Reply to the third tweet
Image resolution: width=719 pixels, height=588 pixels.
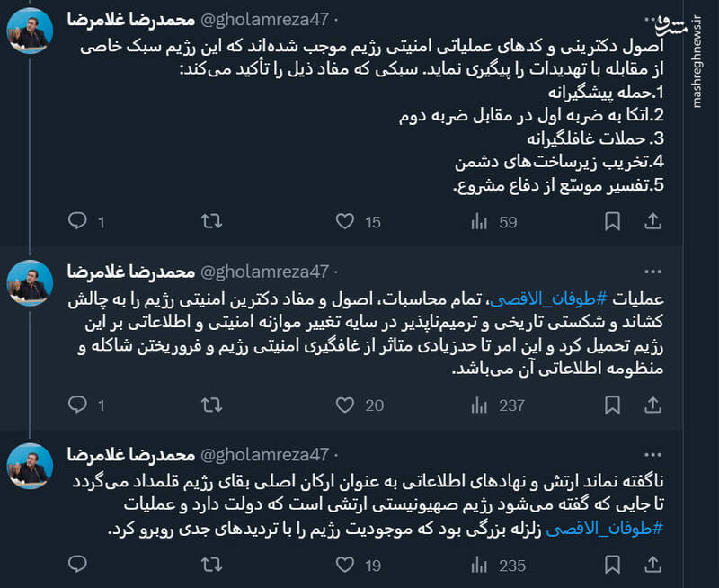tap(76, 566)
